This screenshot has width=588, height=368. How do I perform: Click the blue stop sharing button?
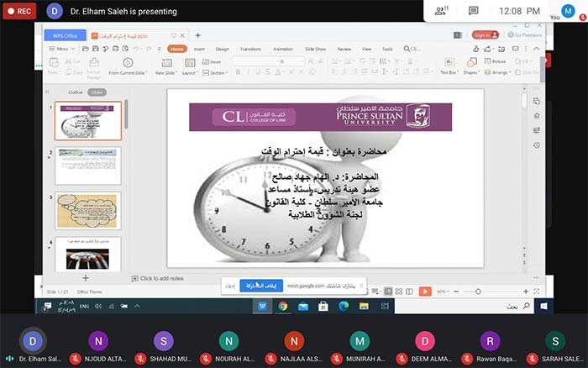pos(261,286)
